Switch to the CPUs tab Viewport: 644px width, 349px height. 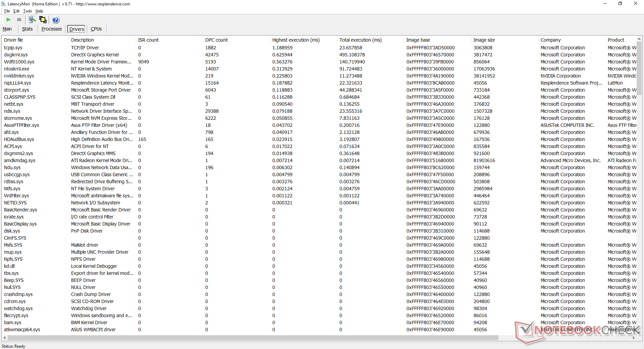tap(96, 29)
